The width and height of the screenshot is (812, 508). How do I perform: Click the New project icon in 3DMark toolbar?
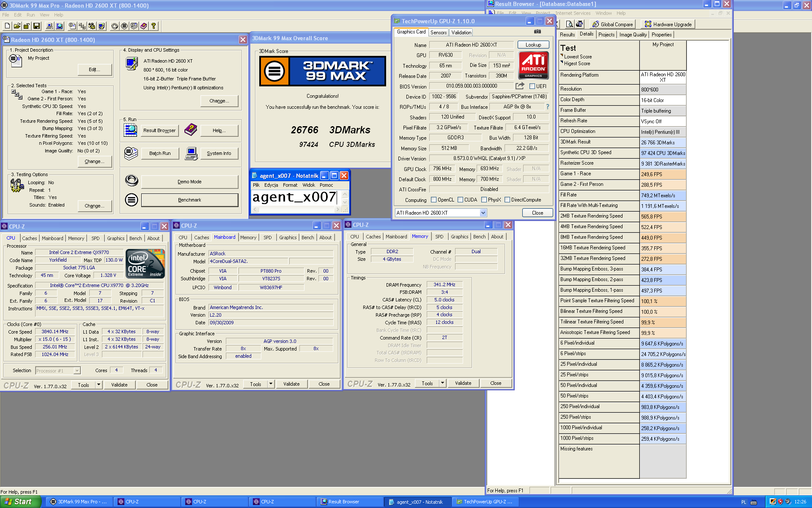coord(7,26)
